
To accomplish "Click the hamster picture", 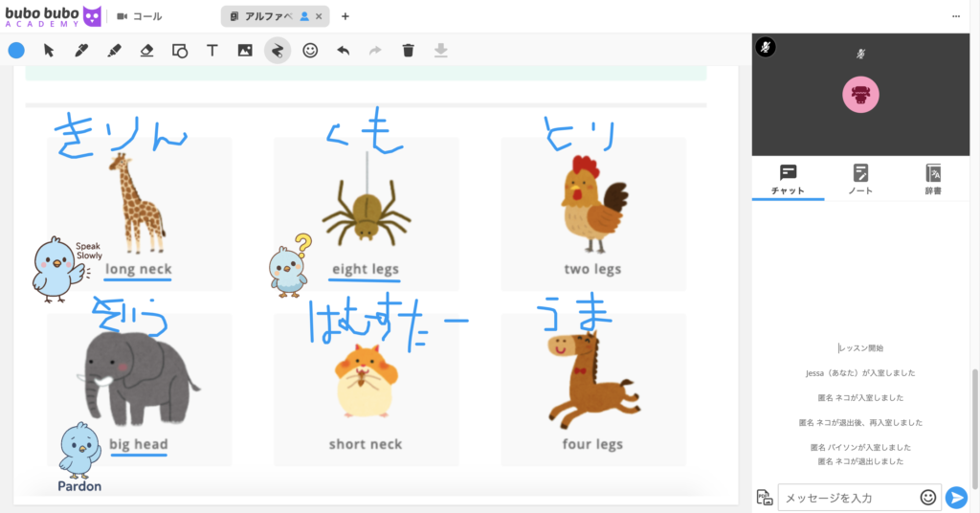I will (367, 381).
